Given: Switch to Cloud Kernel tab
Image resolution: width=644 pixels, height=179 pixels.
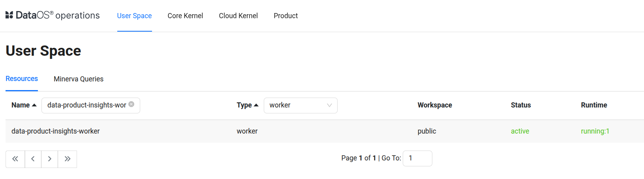Looking at the screenshot, I should click(x=238, y=16).
